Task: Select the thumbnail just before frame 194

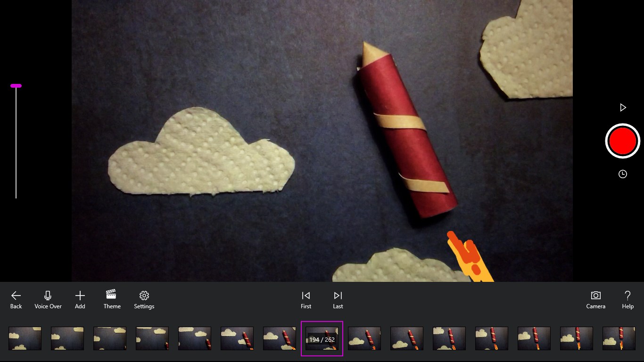Action: pyautogui.click(x=280, y=338)
